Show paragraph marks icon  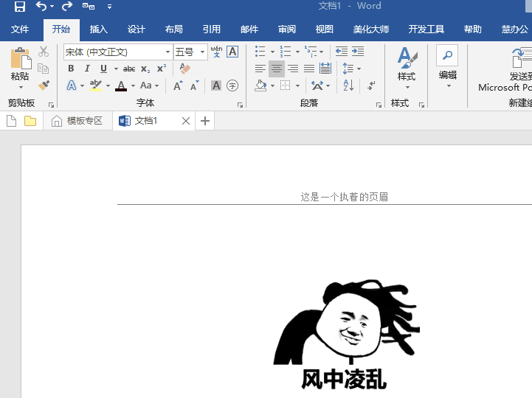[372, 85]
